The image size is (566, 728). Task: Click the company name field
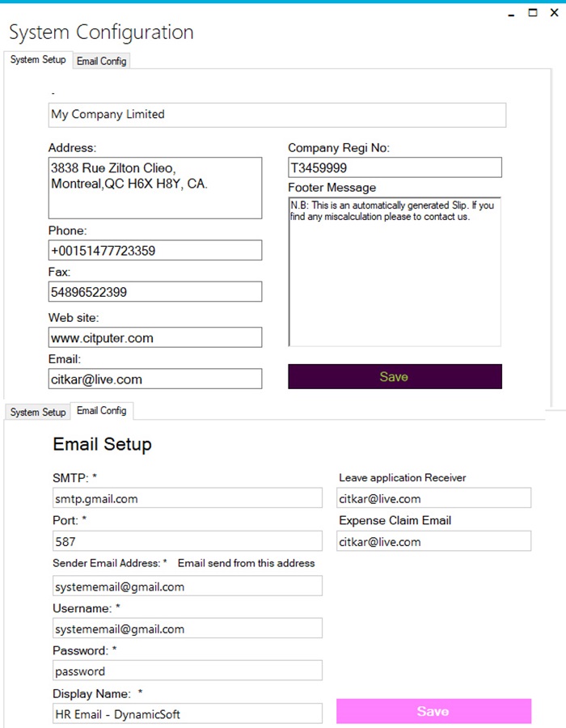click(277, 115)
